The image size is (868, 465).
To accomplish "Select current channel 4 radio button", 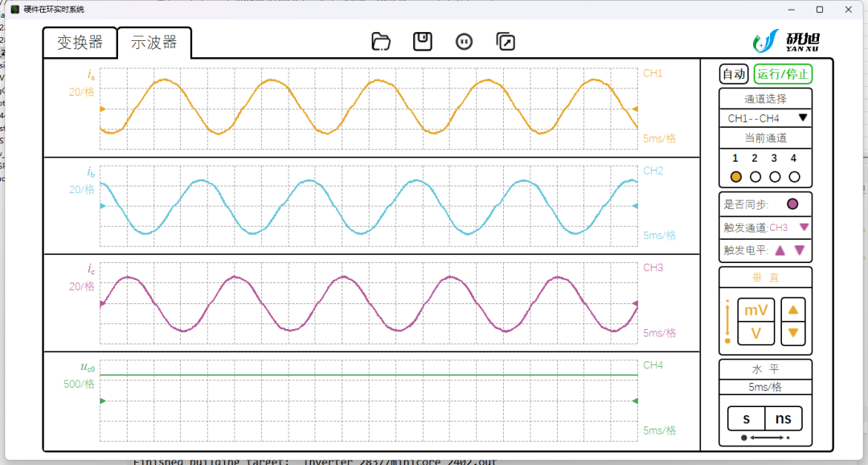I will click(x=794, y=177).
